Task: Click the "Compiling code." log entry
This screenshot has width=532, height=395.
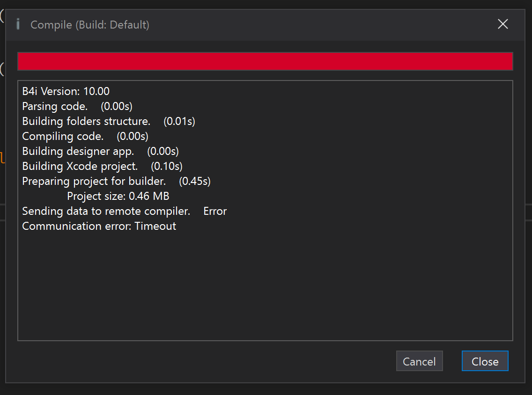Action: click(63, 136)
